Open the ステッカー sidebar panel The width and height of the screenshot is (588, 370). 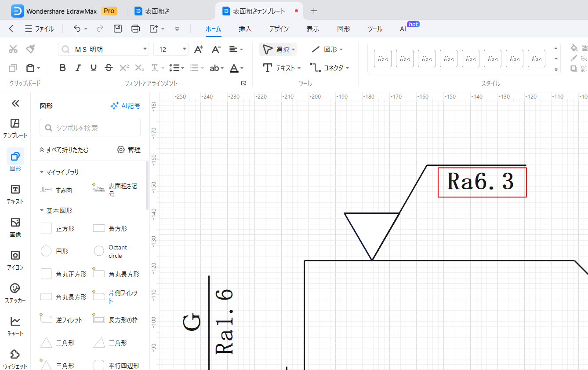click(x=15, y=293)
